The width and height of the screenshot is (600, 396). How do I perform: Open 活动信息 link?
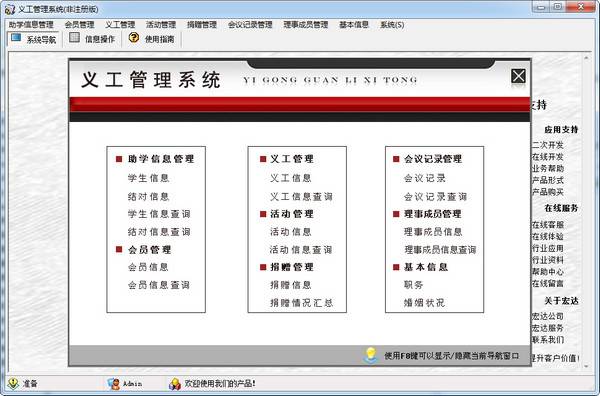(x=291, y=231)
